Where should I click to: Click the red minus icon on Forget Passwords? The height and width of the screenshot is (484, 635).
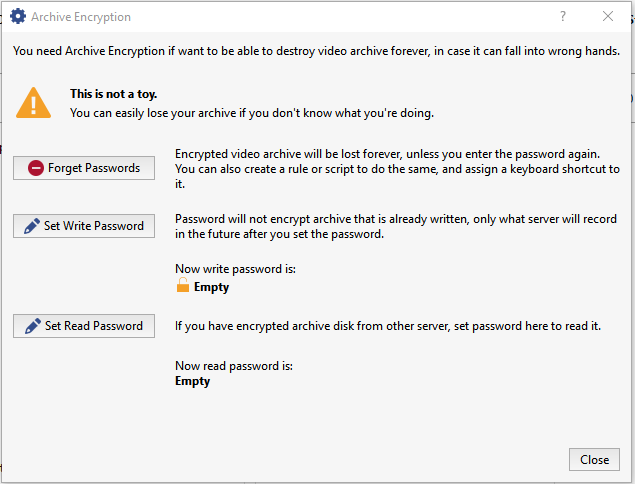click(36, 168)
